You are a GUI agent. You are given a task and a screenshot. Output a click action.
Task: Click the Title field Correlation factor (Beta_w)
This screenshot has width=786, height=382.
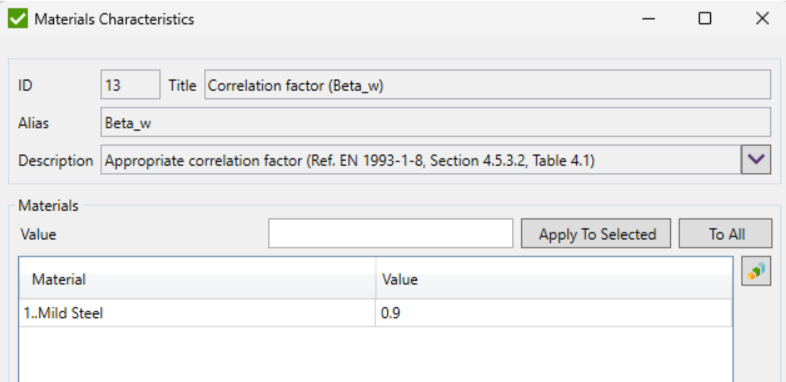pyautogui.click(x=487, y=85)
